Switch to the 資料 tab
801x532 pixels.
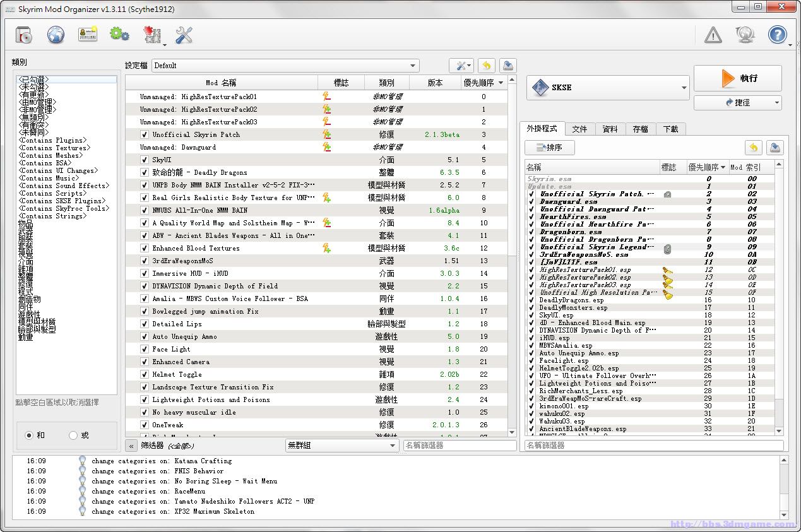point(610,129)
